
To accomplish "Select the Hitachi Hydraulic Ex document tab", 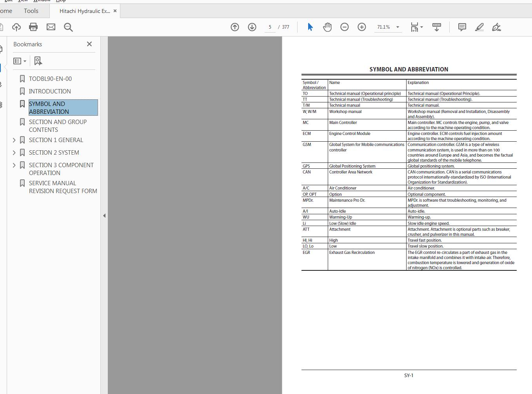I will tap(85, 11).
